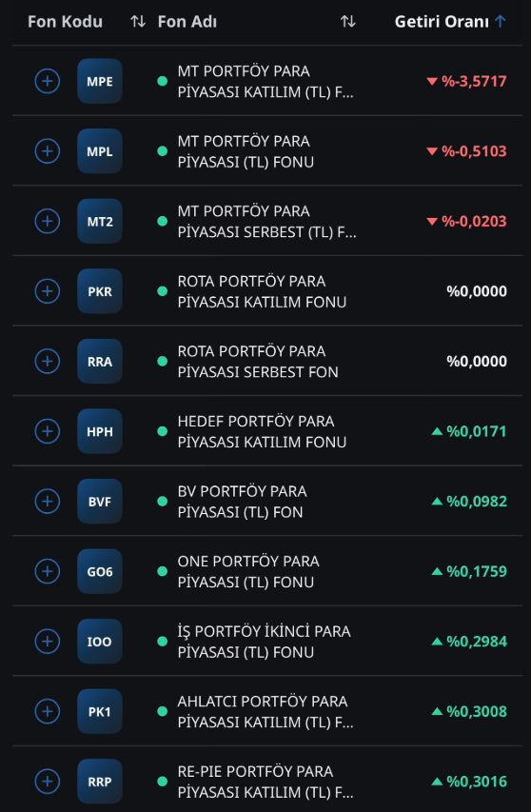Sort by Fon Adı arrows icon
This screenshot has width=531, height=812.
(347, 21)
